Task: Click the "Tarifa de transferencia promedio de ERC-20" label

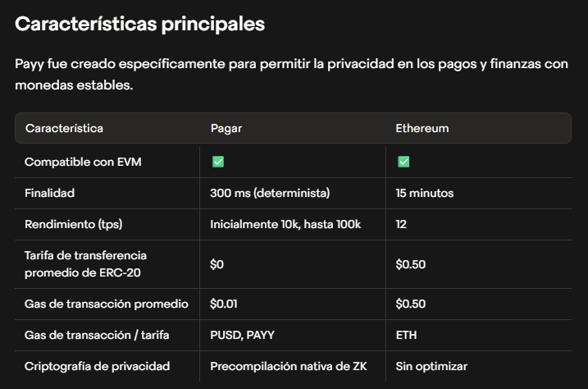Action: coord(85,264)
